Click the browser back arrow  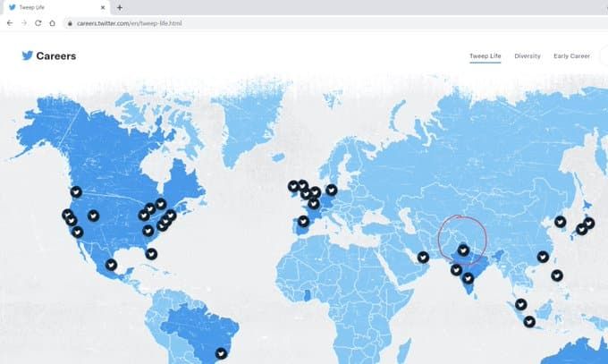coord(10,21)
